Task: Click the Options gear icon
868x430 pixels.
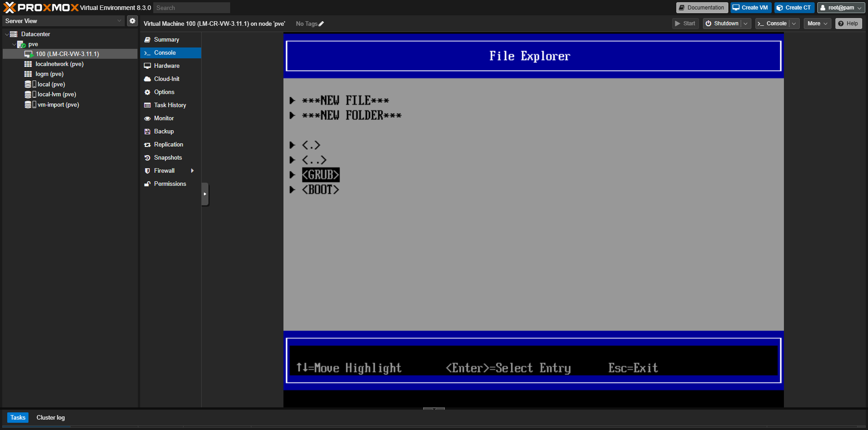Action: tap(147, 92)
